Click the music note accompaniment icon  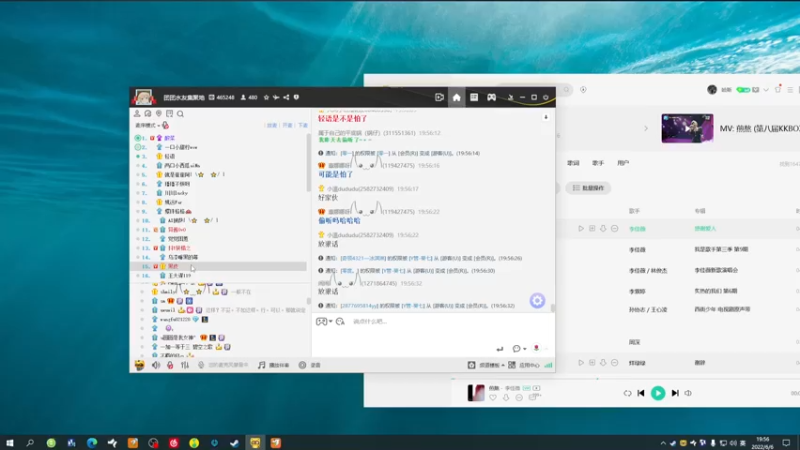pyautogui.click(x=262, y=365)
